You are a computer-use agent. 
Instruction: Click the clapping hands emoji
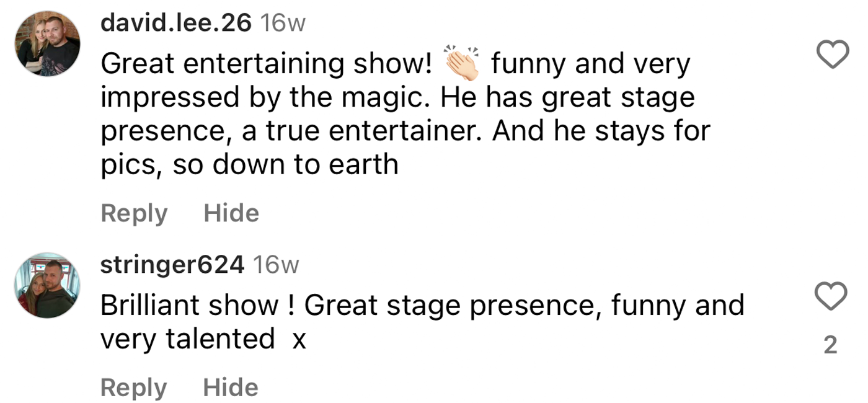point(462,63)
